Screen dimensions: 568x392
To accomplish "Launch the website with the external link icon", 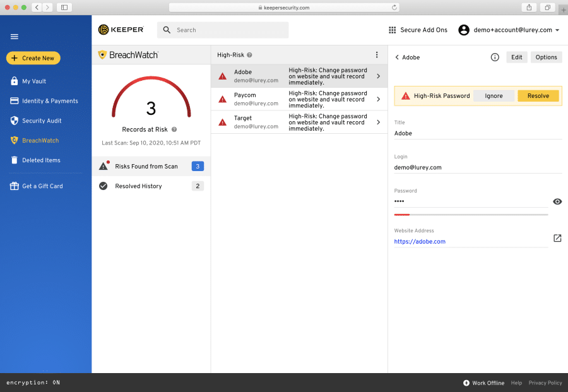I will point(557,238).
